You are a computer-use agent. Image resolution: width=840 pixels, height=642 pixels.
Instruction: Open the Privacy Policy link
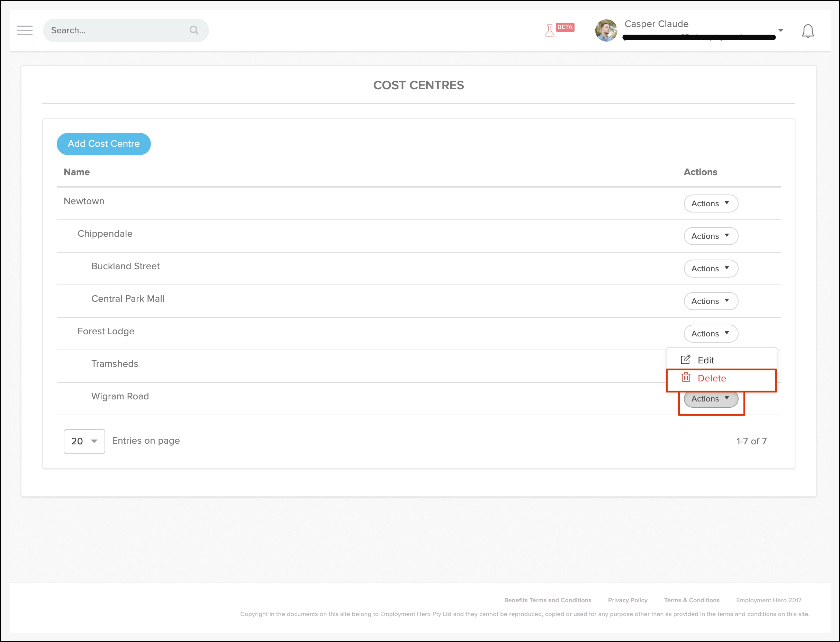click(x=627, y=600)
